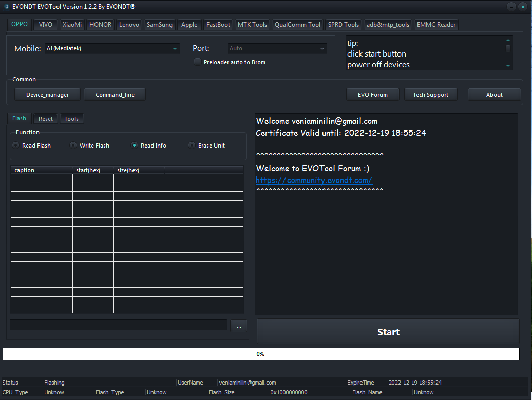Go to the Apple tab

(x=189, y=25)
